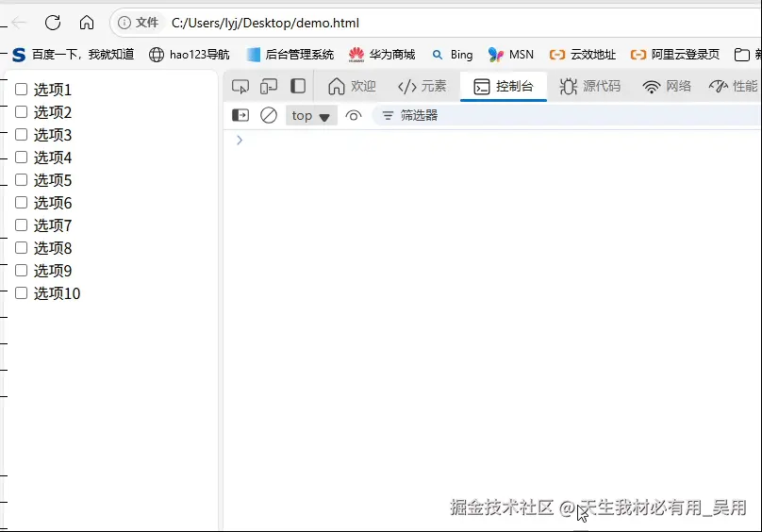Click the console prompt chevron
The image size is (762, 532).
point(240,140)
